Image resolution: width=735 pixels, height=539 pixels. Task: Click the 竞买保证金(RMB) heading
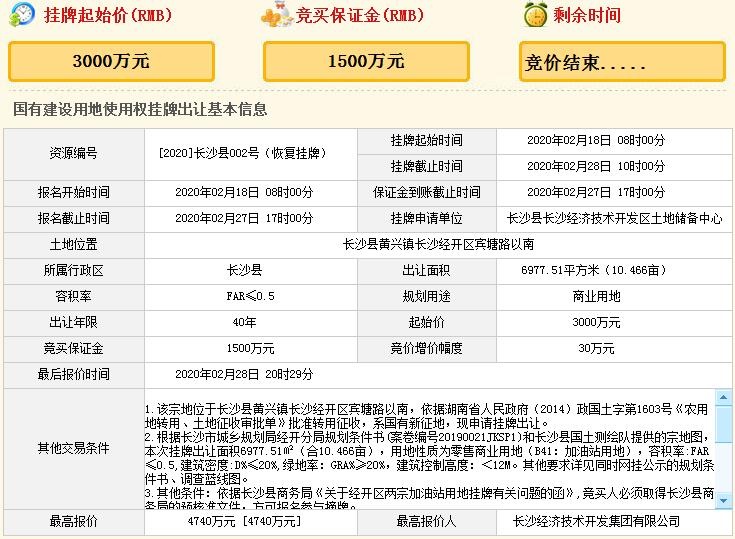click(x=360, y=15)
